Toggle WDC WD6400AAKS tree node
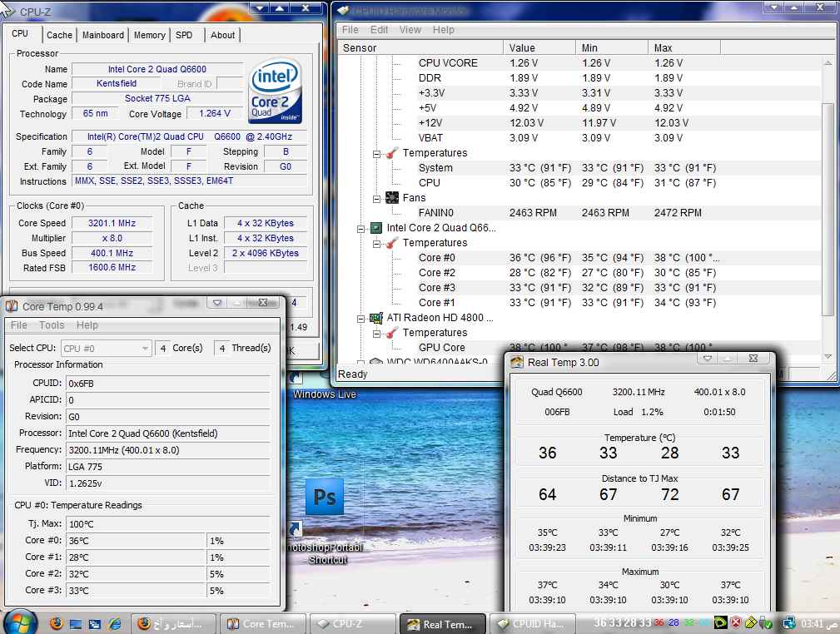 [x=360, y=363]
